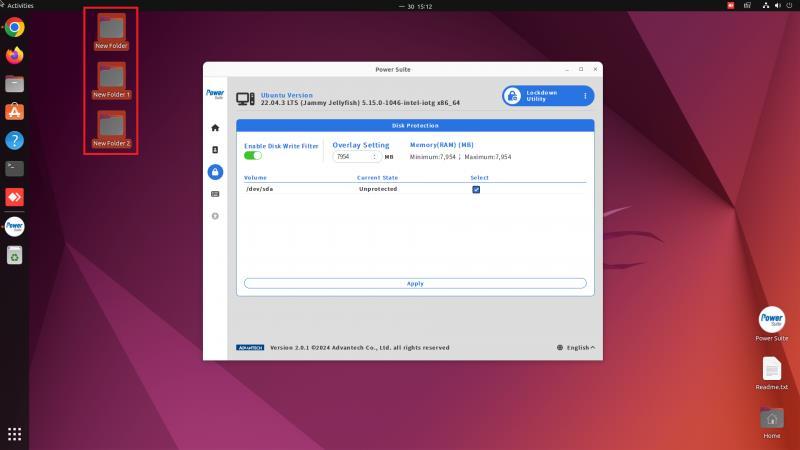Click the Apply button
The width and height of the screenshot is (800, 450).
coord(415,283)
